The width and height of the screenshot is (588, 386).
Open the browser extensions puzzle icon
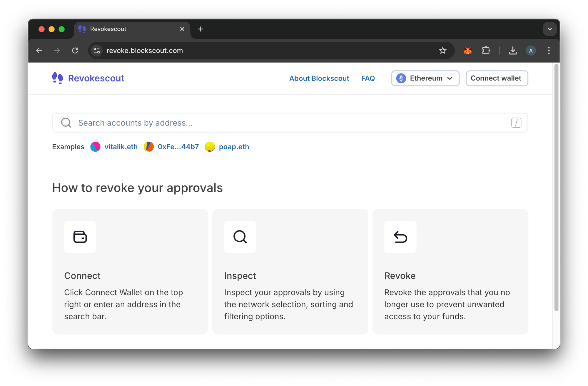point(486,51)
